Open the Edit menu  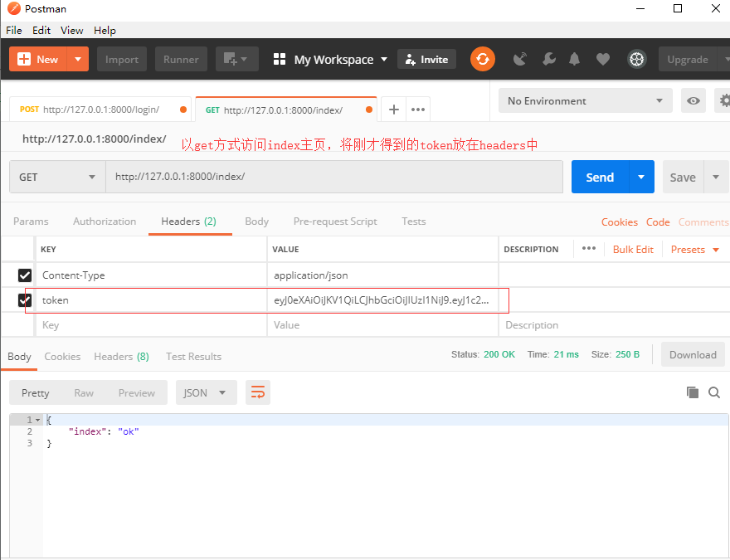tap(41, 30)
